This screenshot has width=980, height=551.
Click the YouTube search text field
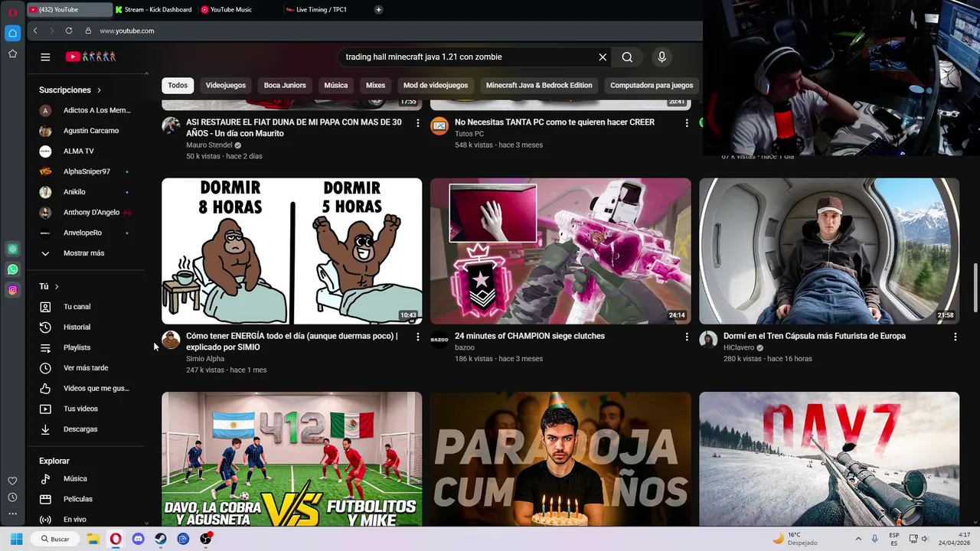467,57
